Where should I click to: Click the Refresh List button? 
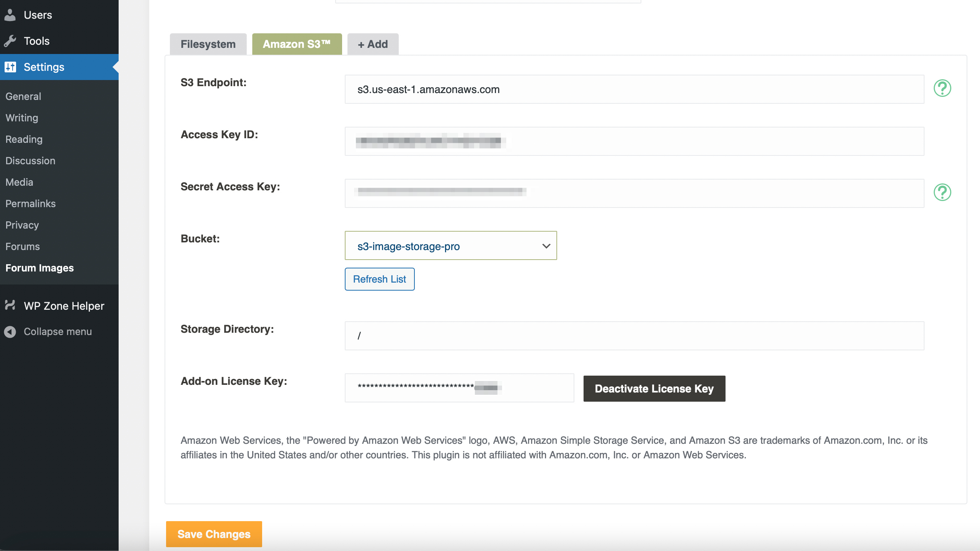pyautogui.click(x=380, y=279)
